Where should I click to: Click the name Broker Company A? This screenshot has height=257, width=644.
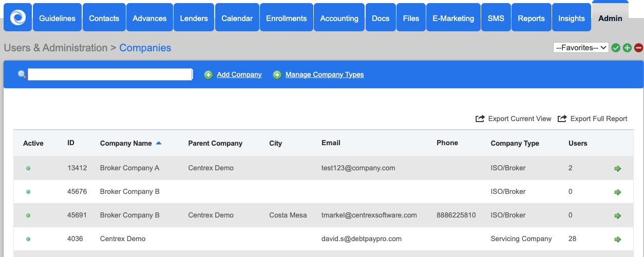(129, 168)
